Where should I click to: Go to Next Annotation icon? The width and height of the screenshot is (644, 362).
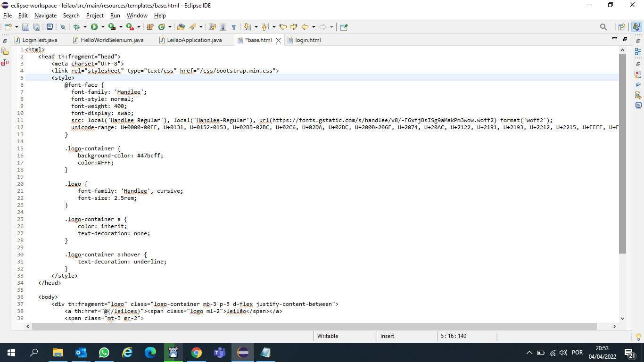click(x=248, y=27)
